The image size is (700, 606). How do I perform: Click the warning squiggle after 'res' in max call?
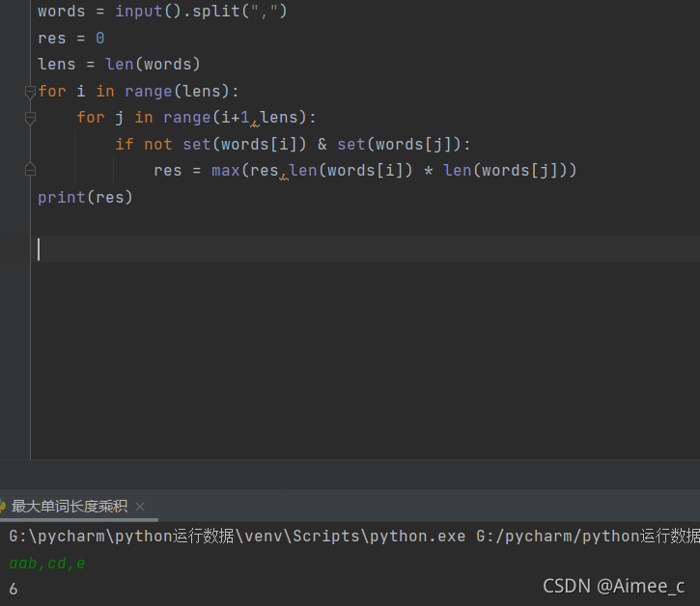[284, 178]
